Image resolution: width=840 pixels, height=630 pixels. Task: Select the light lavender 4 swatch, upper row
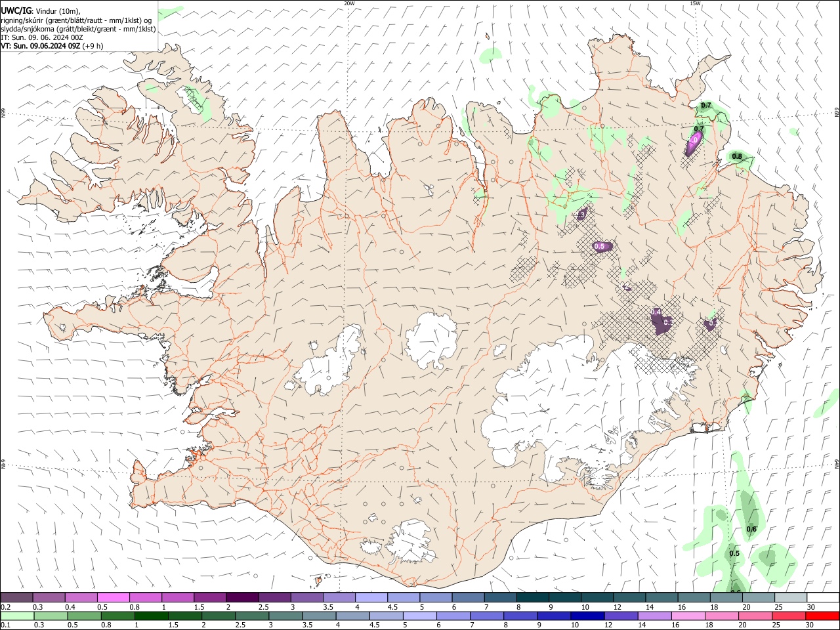pyautogui.click(x=371, y=597)
